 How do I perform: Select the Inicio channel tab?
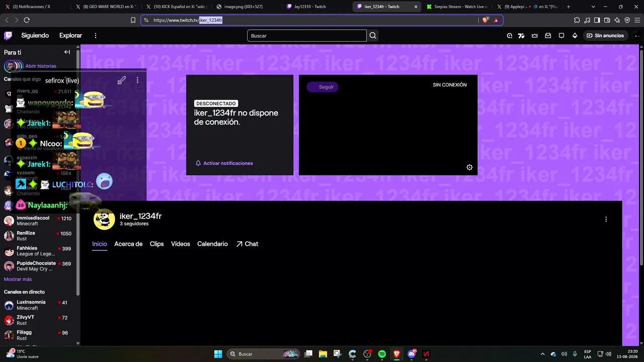(100, 244)
